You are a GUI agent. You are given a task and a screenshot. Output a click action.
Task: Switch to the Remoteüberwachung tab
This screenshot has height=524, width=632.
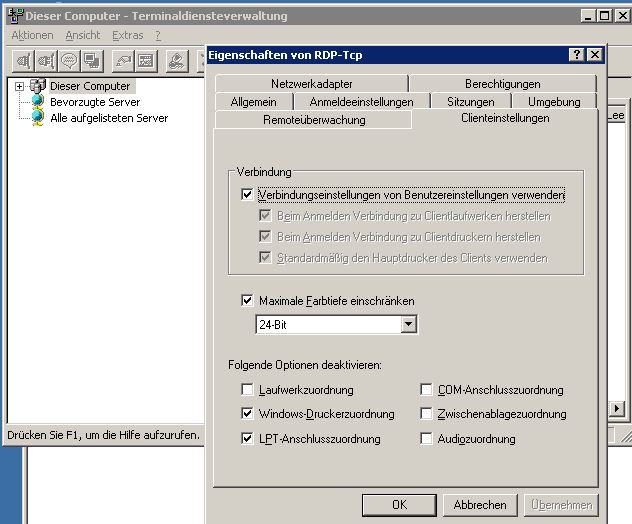click(314, 120)
